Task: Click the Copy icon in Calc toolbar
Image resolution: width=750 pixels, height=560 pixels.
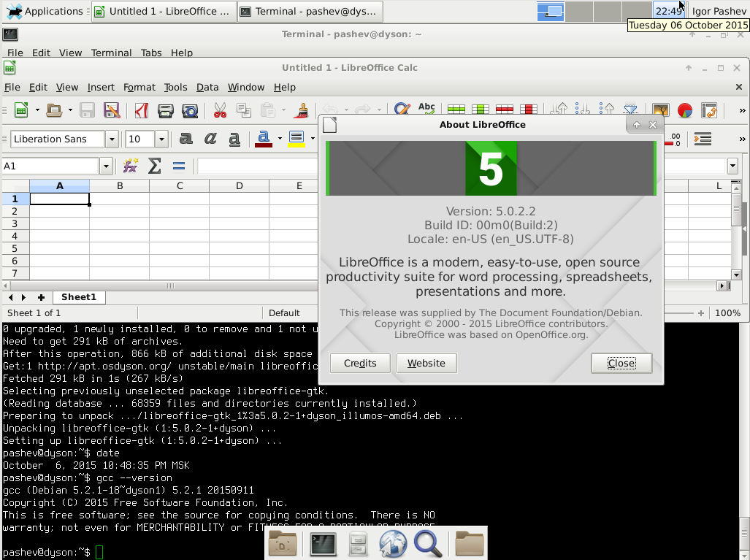Action: click(x=244, y=110)
